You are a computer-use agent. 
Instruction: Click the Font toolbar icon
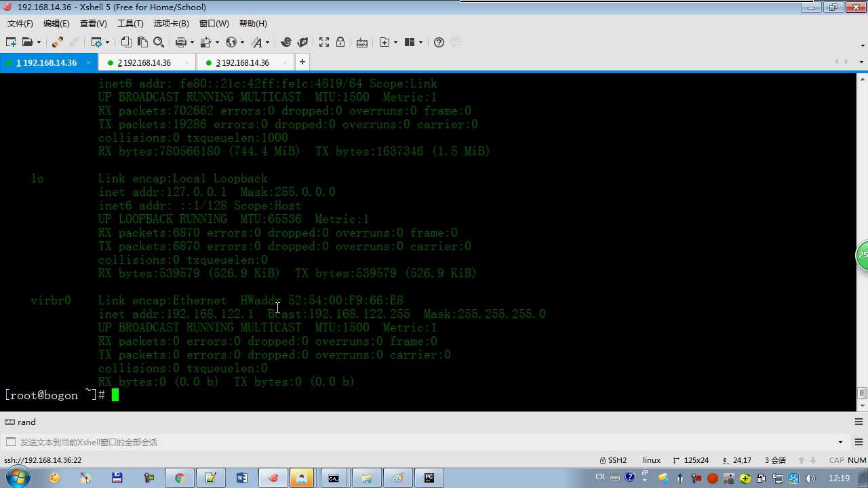[256, 42]
